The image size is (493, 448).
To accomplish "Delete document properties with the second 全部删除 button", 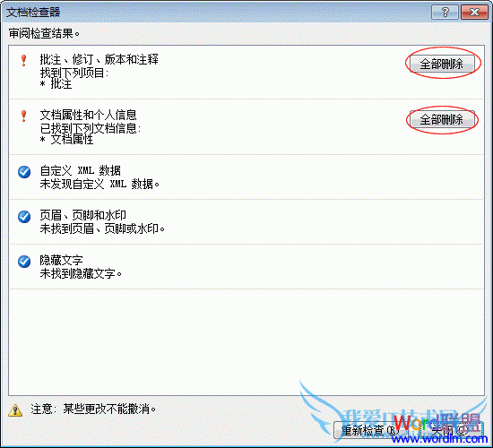I will [442, 119].
